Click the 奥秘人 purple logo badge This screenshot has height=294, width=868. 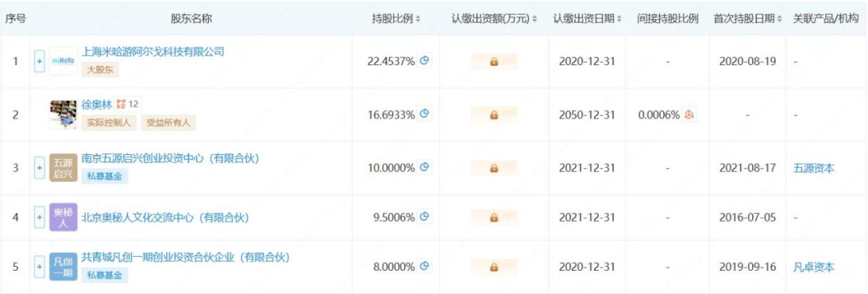point(63,218)
